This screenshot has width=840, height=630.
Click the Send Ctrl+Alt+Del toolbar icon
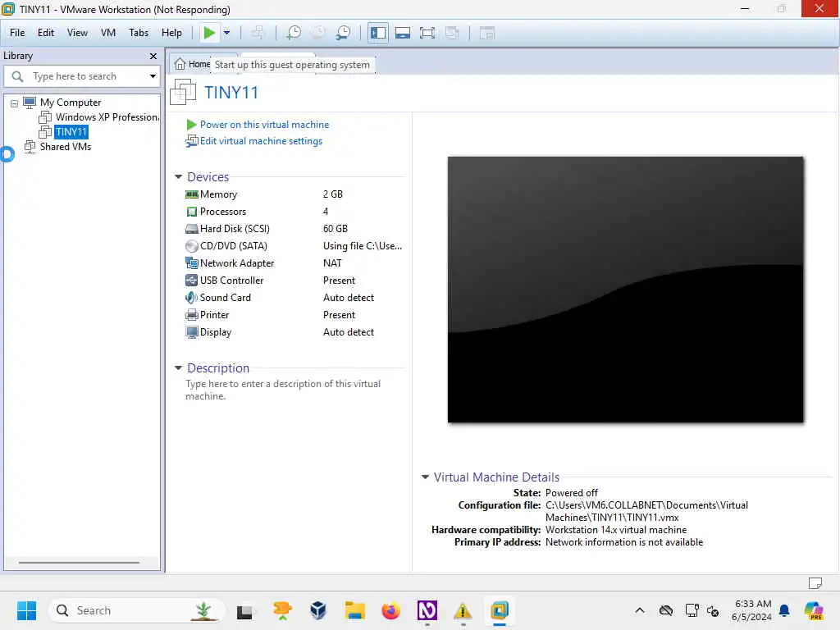pos(258,33)
